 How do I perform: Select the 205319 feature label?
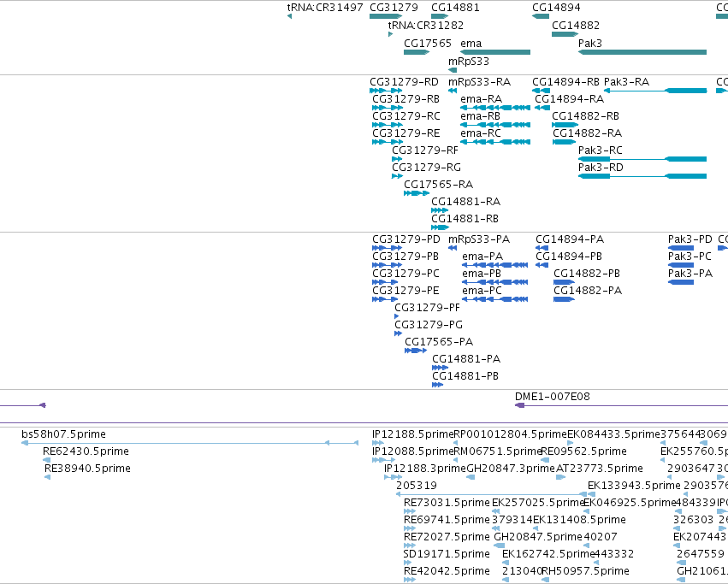tap(417, 486)
